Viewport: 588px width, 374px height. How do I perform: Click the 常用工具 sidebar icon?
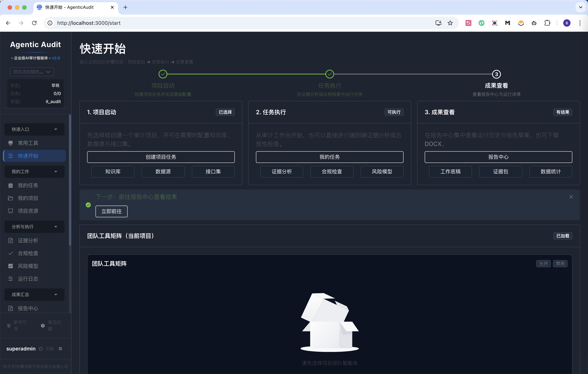11,143
